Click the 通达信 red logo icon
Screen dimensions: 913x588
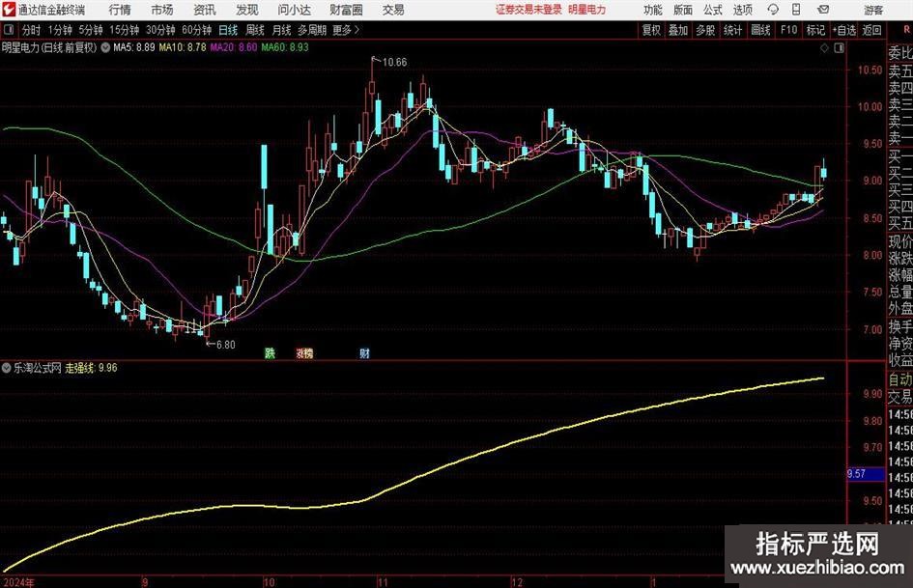(x=9, y=10)
